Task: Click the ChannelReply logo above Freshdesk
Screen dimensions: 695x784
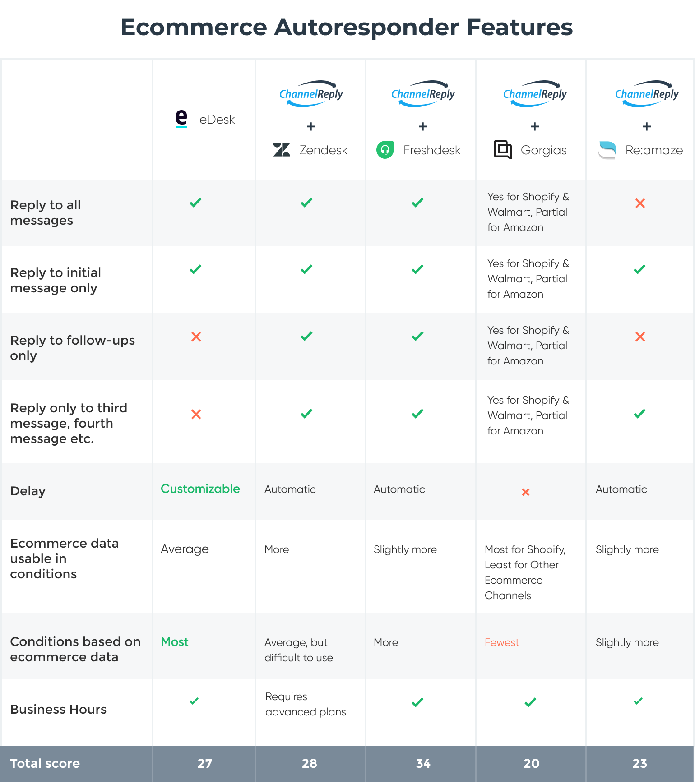Action: [423, 94]
